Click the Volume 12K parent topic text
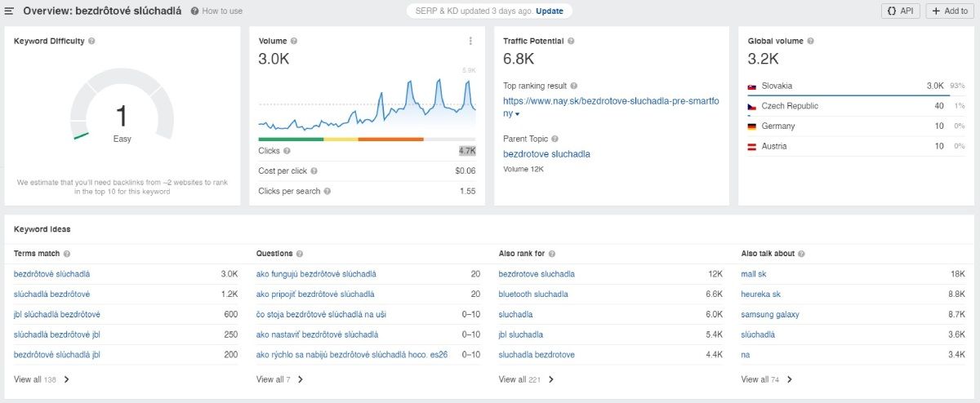Image resolution: width=980 pixels, height=403 pixels. pyautogui.click(x=523, y=170)
